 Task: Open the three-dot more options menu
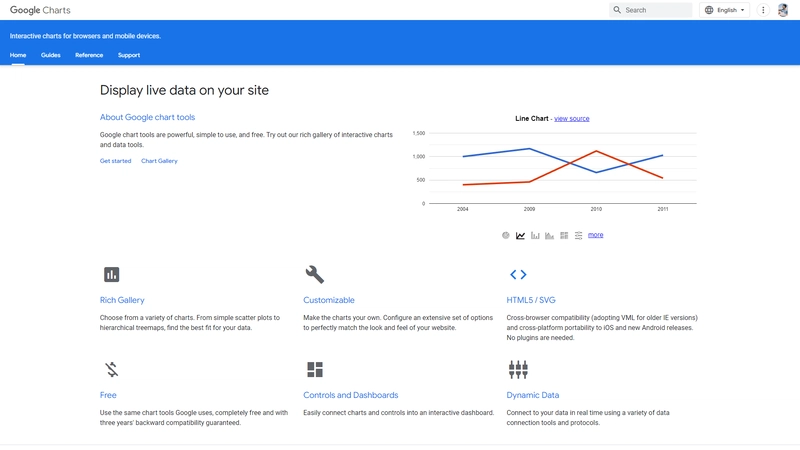(x=763, y=10)
